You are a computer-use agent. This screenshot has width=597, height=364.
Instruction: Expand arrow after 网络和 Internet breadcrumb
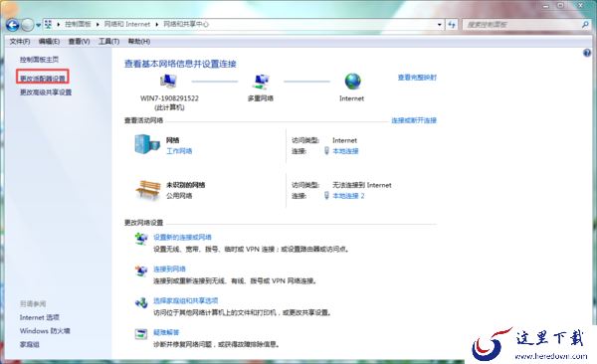(x=157, y=25)
